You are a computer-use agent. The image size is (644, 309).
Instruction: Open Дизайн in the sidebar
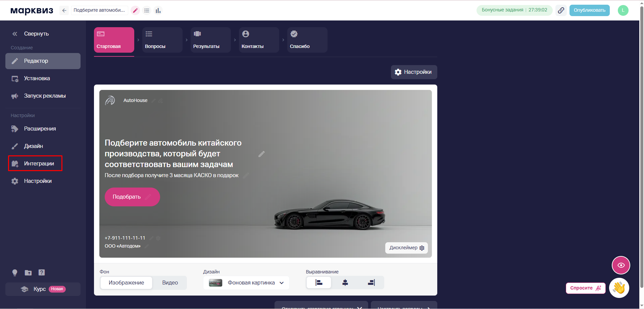[43, 146]
